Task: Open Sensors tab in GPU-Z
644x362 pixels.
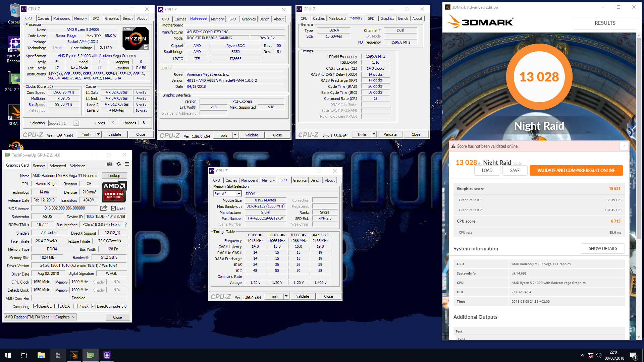Action: pos(39,166)
